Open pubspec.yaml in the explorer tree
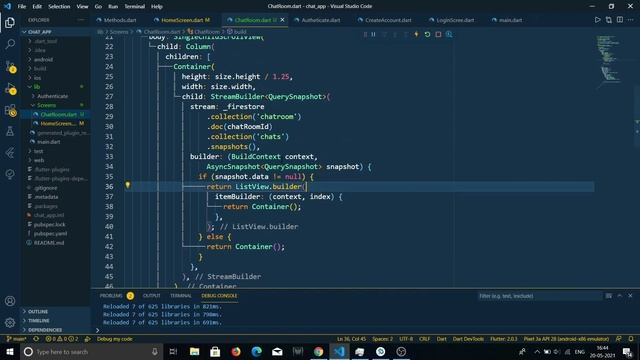The image size is (640, 360). coord(56,233)
